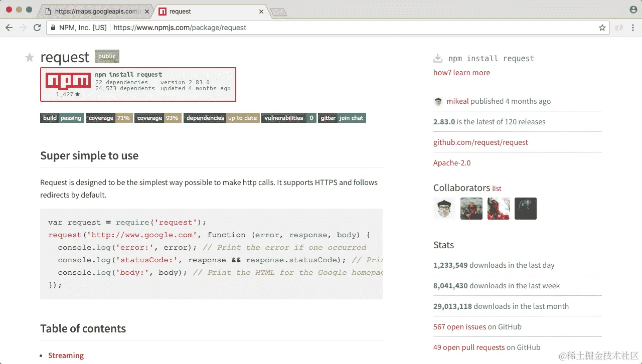Click '2.83.0 is the latest of 120 releases'

pyautogui.click(x=489, y=122)
